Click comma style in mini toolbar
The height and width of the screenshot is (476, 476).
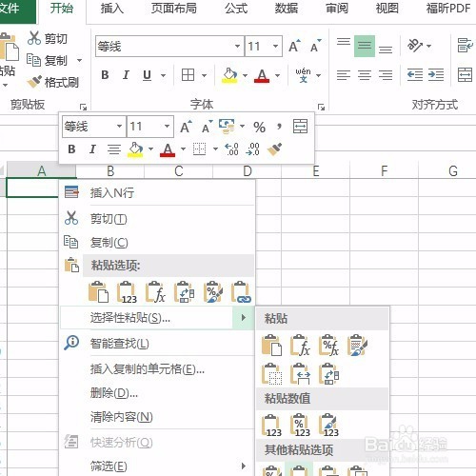279,127
